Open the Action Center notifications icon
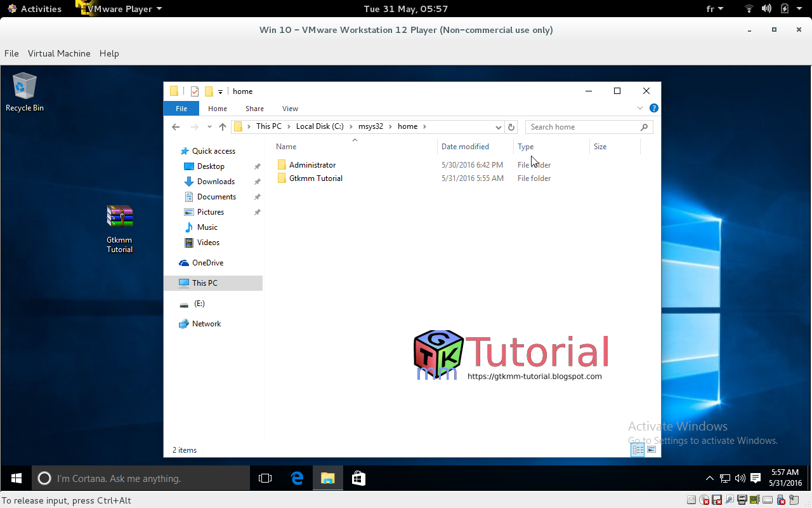Screen dimensions: 812x508 click(x=755, y=478)
